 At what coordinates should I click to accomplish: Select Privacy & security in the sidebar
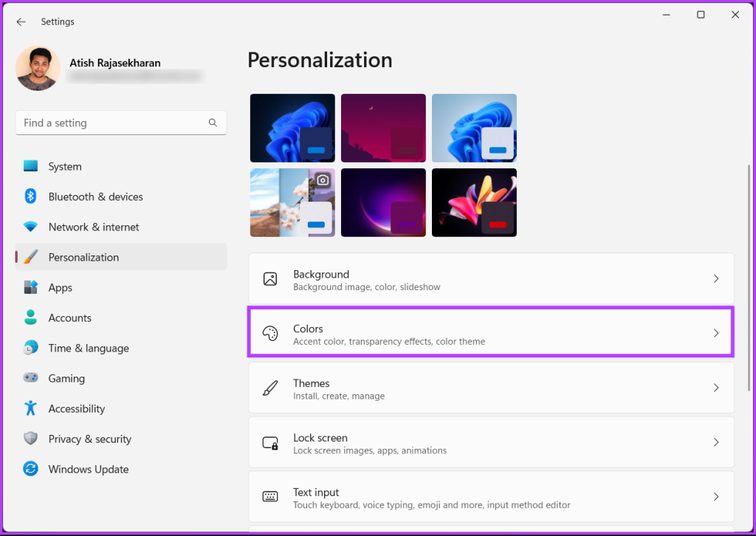click(89, 439)
